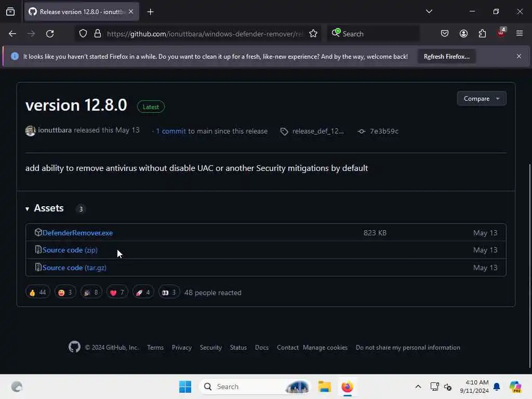Open File Explorer from taskbar
Image resolution: width=532 pixels, height=399 pixels.
(324, 387)
